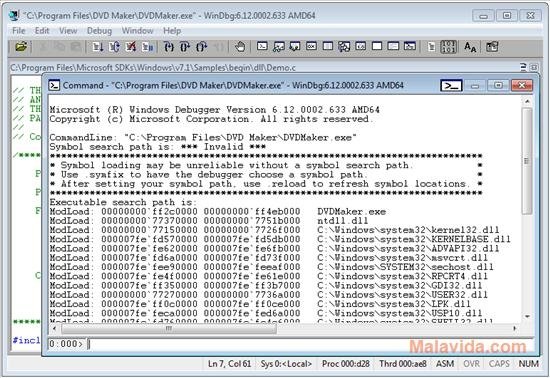This screenshot has width=550, height=378.
Task: Open the Window menu
Action: (x=138, y=31)
